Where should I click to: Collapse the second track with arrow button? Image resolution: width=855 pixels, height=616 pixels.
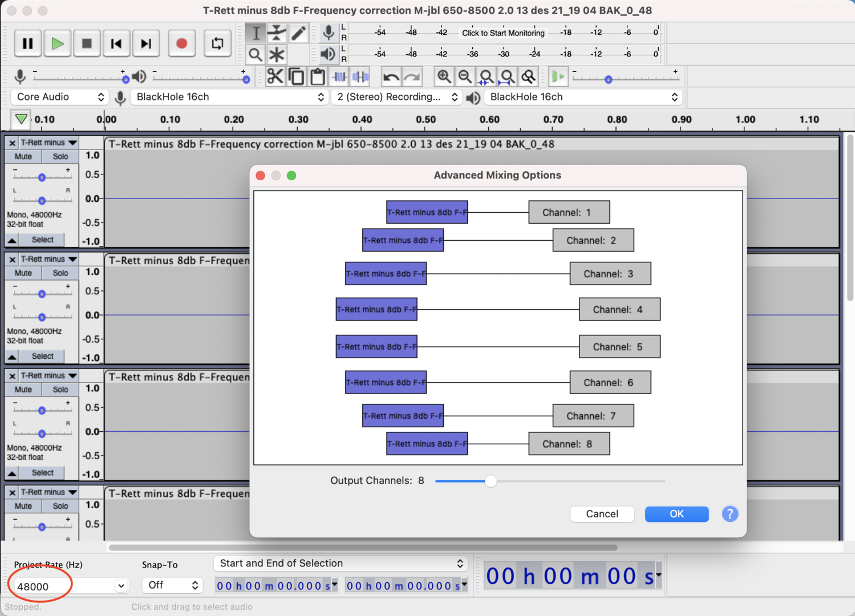click(x=12, y=356)
